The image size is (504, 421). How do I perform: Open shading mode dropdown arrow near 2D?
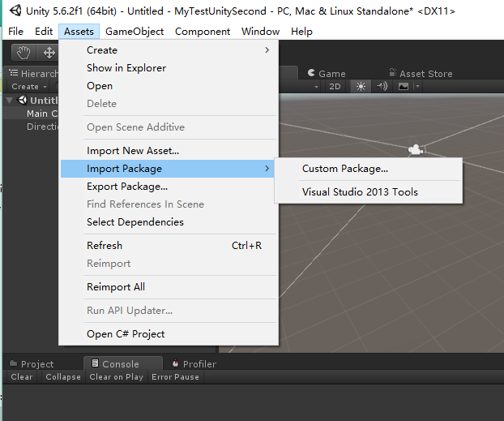316,87
